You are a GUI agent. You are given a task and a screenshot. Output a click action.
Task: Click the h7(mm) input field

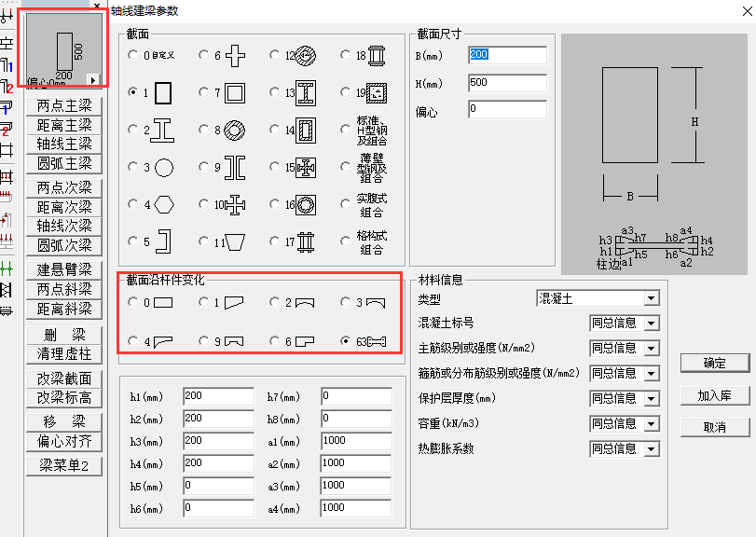[x=356, y=396]
